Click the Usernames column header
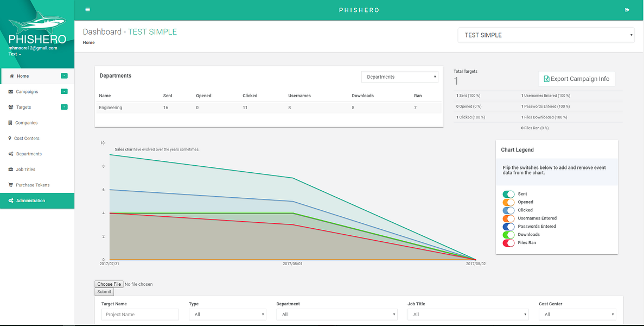This screenshot has height=326, width=644. (x=299, y=96)
